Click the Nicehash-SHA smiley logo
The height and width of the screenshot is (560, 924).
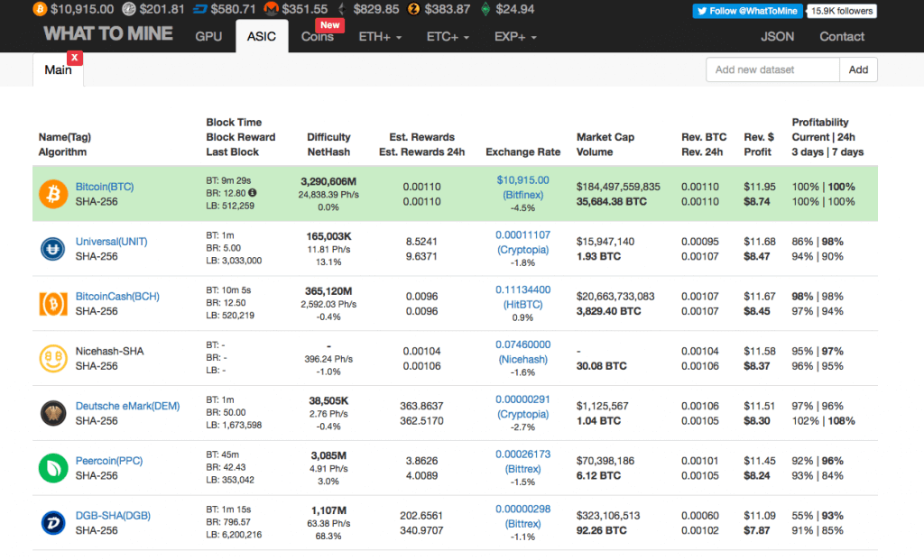(53, 359)
